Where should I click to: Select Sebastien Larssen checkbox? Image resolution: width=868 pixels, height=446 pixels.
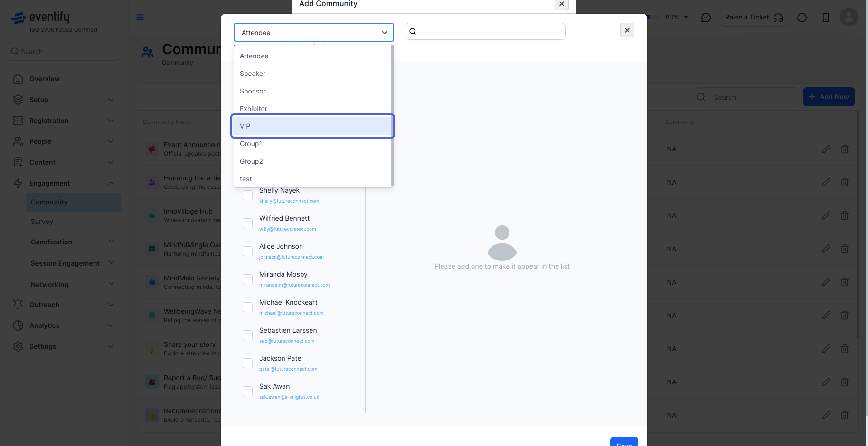[247, 335]
